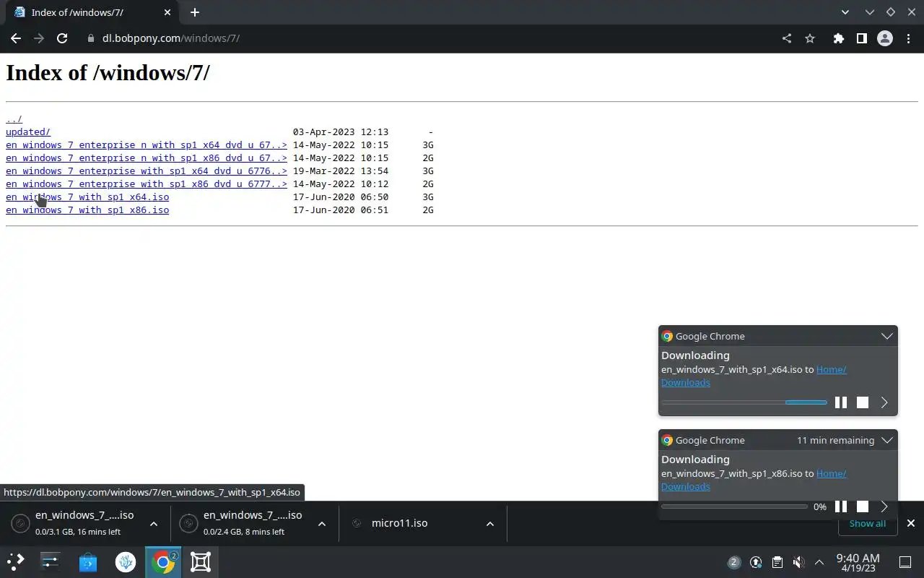Click x64.iso notification progress bar
This screenshot has width=924, height=578.
coord(744,402)
